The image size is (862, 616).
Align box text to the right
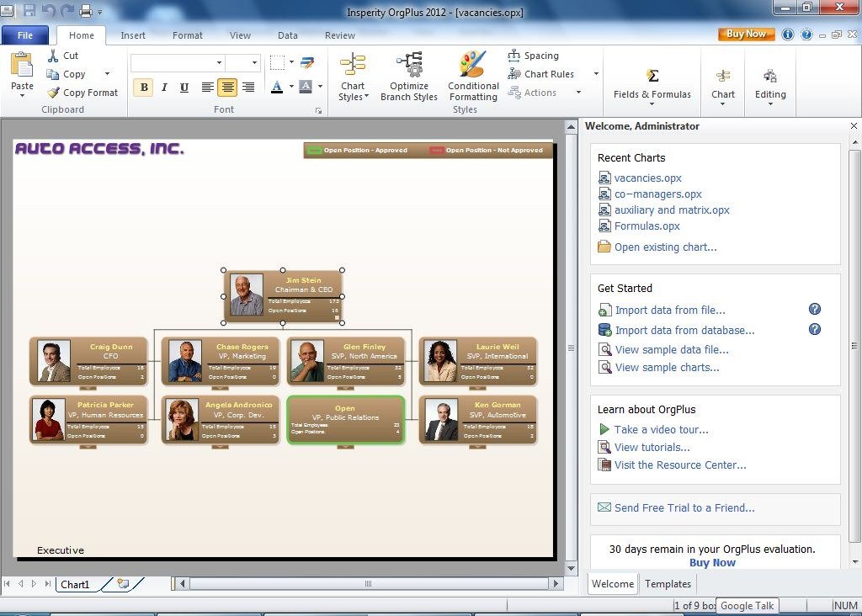coord(248,87)
